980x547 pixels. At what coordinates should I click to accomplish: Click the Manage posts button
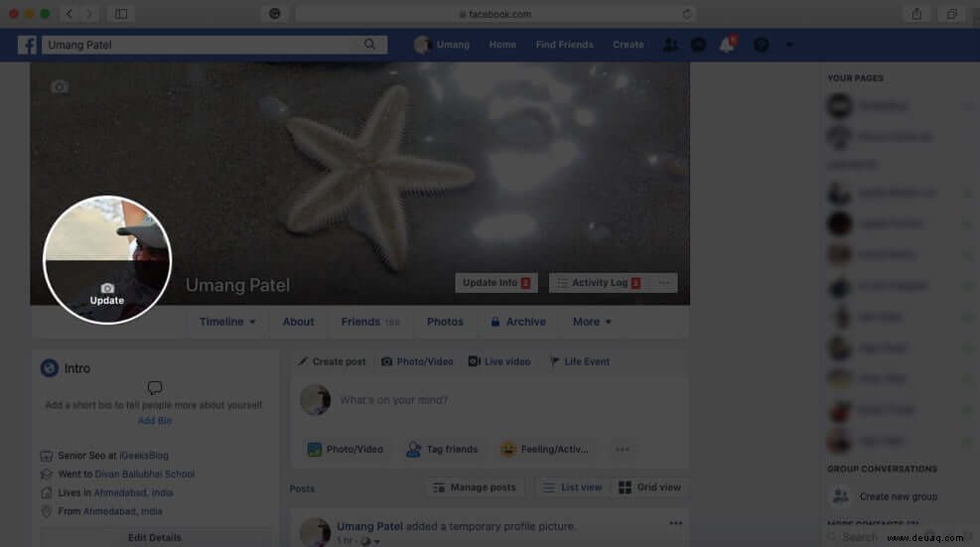475,487
